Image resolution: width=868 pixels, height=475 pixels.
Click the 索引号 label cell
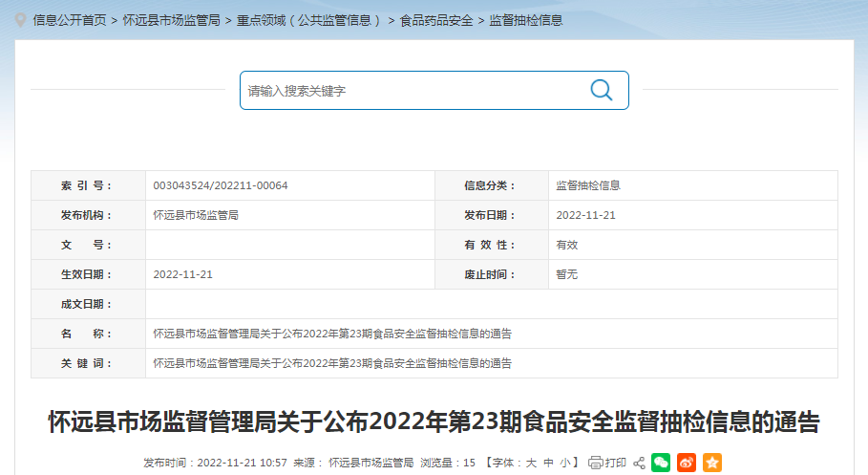pyautogui.click(x=88, y=185)
